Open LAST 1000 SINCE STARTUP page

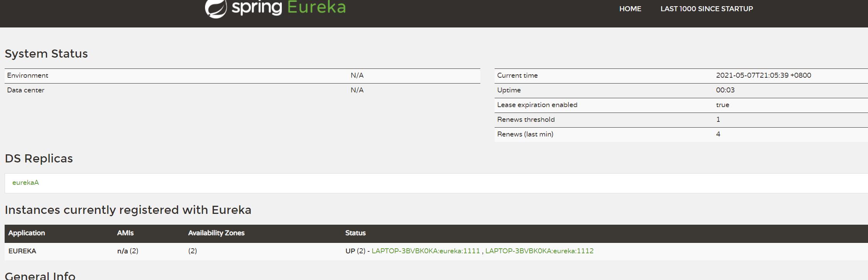707,9
